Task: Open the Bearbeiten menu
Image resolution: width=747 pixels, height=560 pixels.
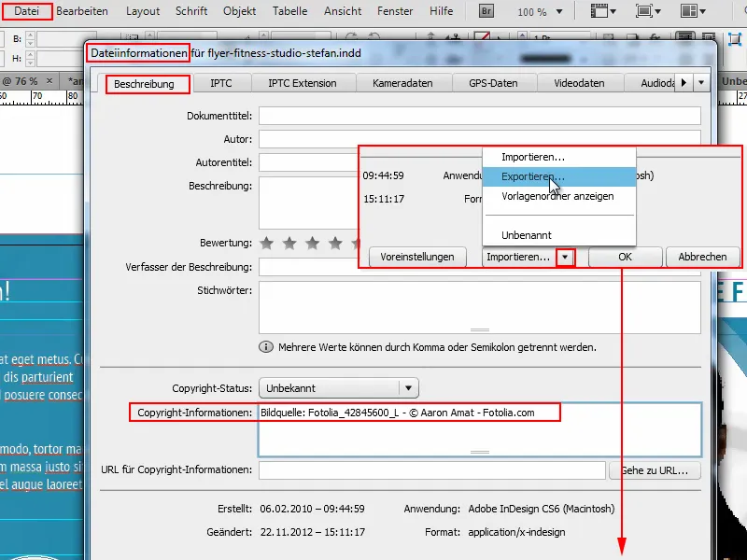Action: tap(82, 11)
